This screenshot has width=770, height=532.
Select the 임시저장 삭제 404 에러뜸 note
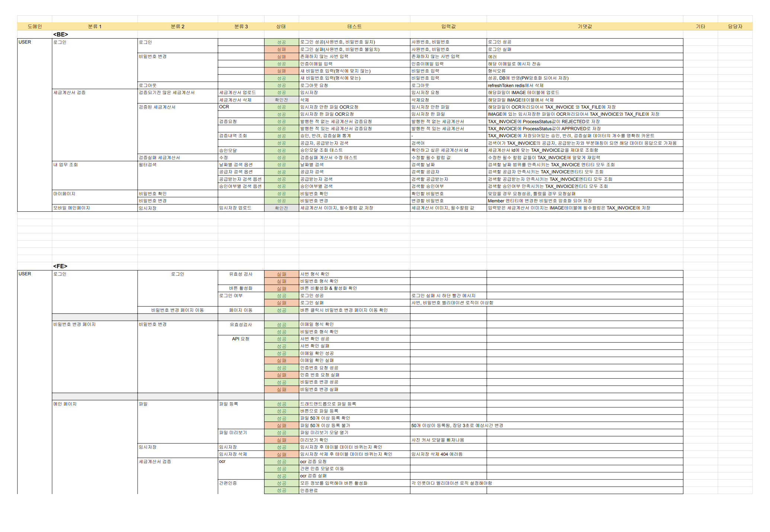coord(437,454)
